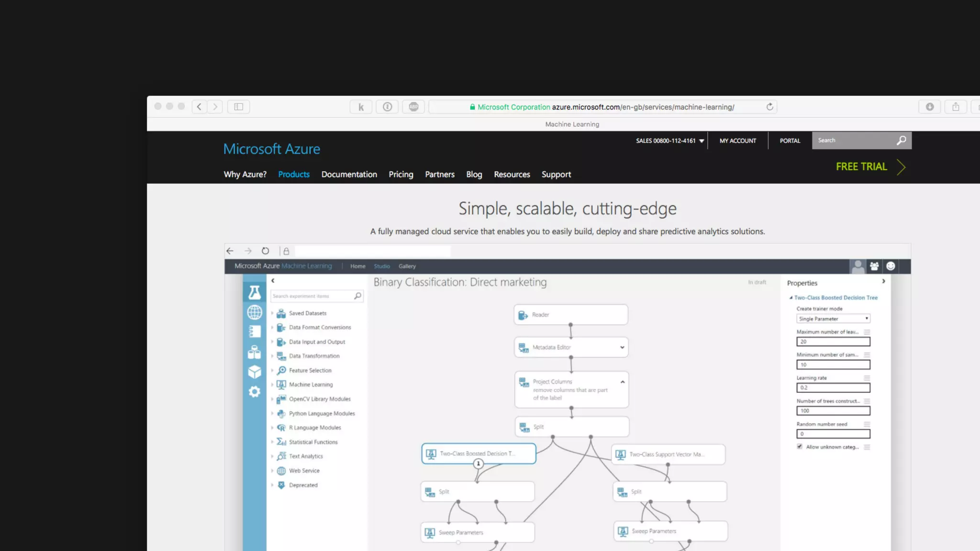980x551 pixels.
Task: Click the smiley feedback icon in studio bar
Action: (891, 266)
